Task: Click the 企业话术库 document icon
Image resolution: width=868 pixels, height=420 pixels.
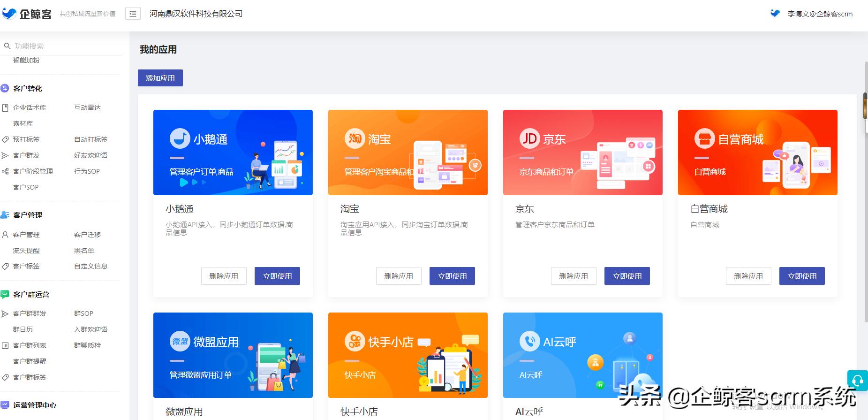Action: click(x=5, y=107)
